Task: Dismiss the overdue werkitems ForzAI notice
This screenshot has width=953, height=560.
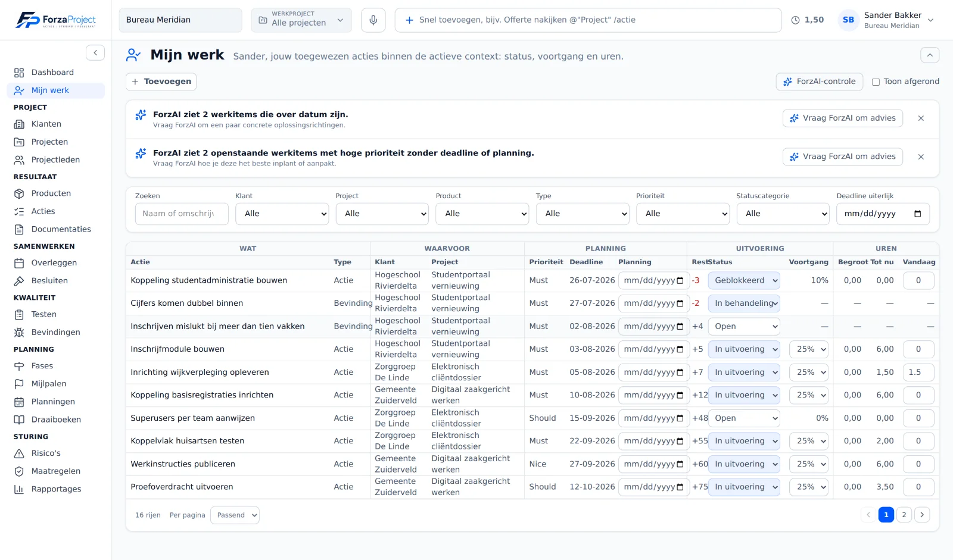Action: [x=921, y=118]
